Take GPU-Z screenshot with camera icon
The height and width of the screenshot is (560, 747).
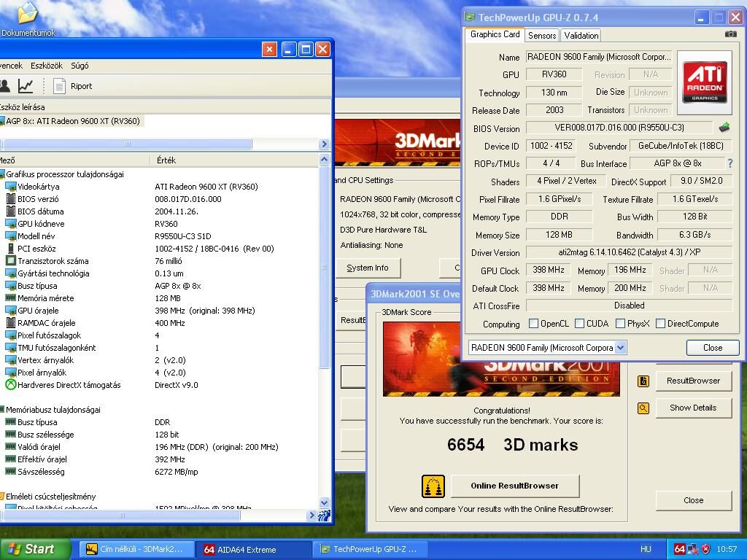coord(730,34)
